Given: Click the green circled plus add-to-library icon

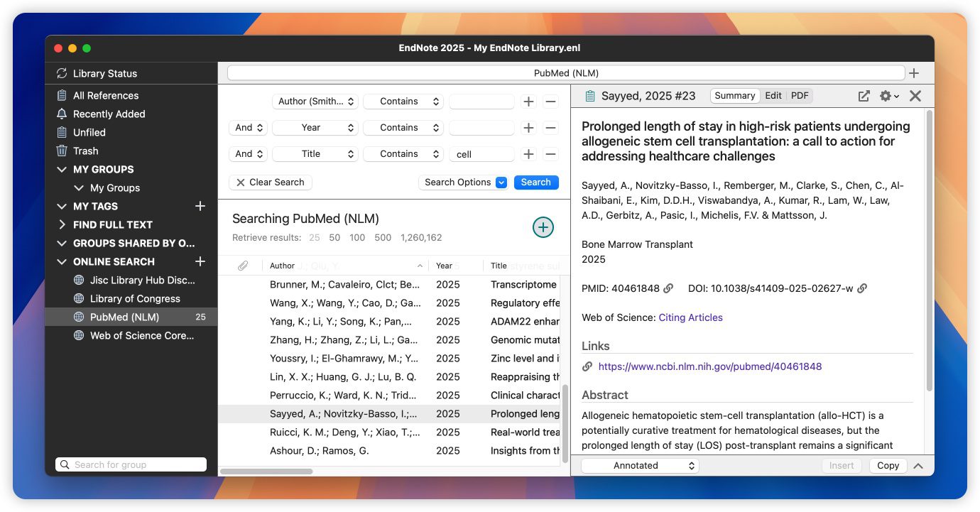Looking at the screenshot, I should (x=543, y=227).
